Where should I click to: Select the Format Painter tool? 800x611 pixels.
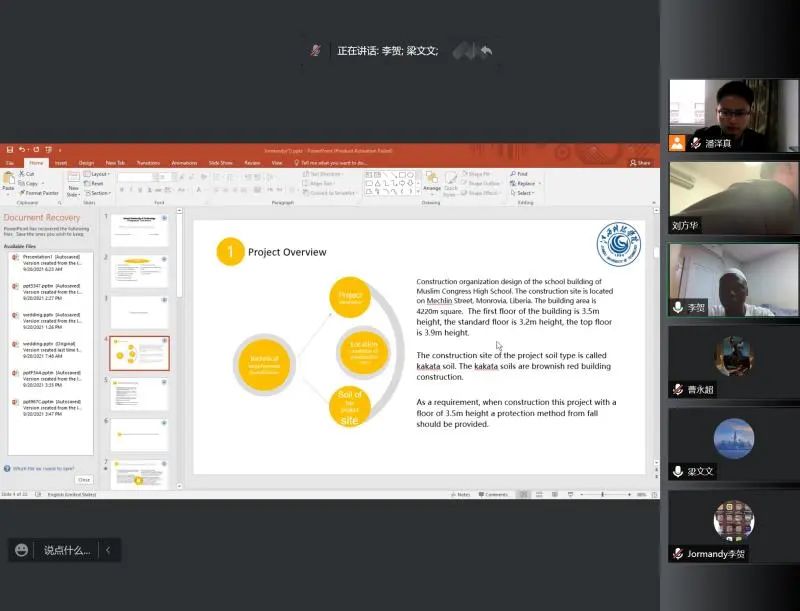pos(39,193)
